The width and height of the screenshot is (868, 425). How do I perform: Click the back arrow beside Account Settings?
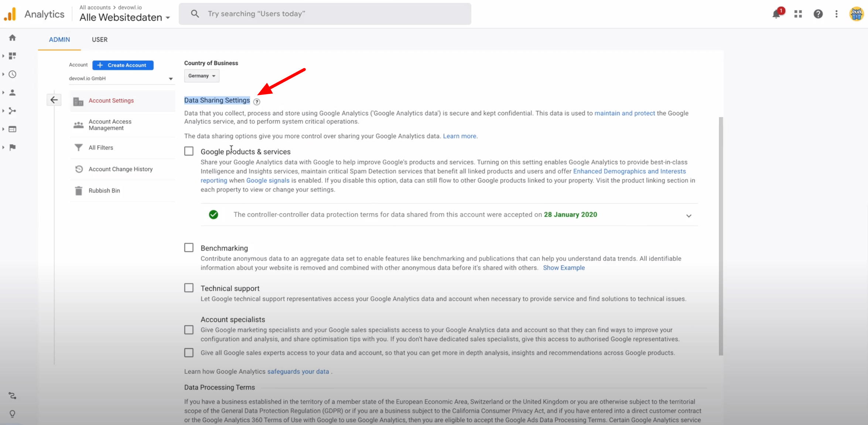[x=54, y=100]
